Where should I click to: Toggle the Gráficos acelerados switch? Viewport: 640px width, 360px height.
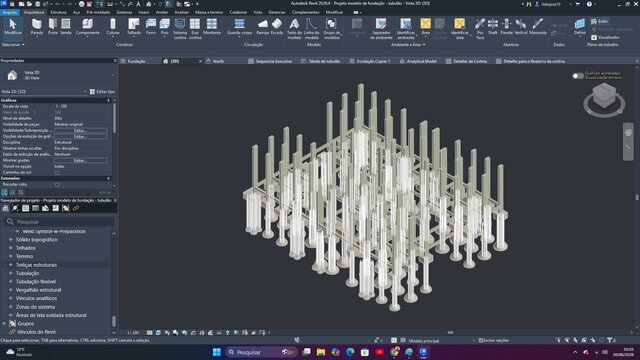click(578, 76)
